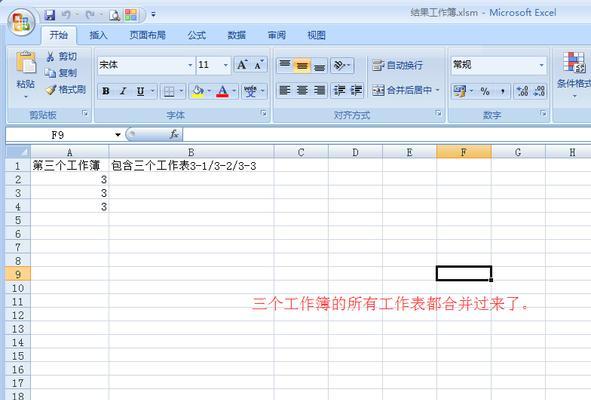Open print preview from quick access toolbar

[x=115, y=15]
